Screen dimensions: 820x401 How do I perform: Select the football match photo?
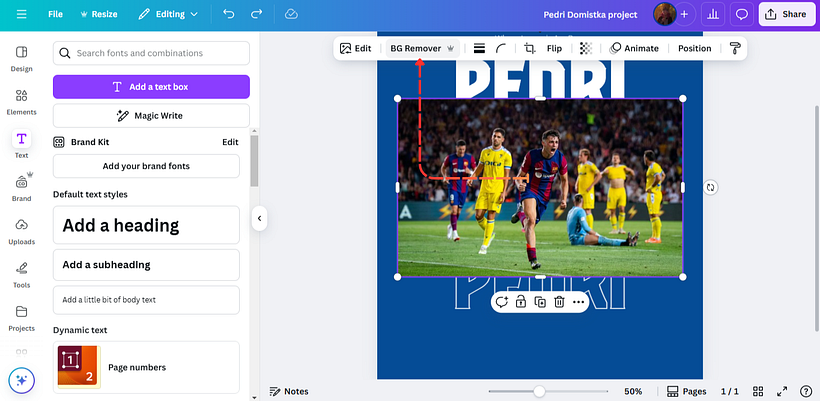(x=540, y=188)
